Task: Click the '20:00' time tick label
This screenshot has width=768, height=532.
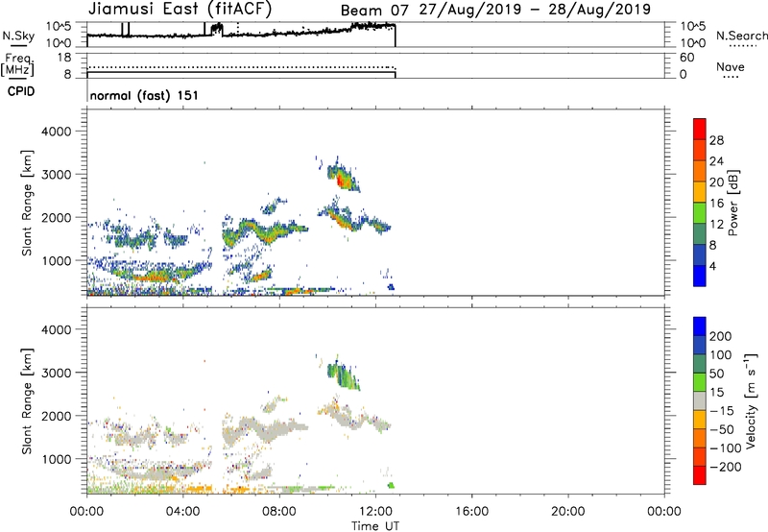Action: click(567, 512)
